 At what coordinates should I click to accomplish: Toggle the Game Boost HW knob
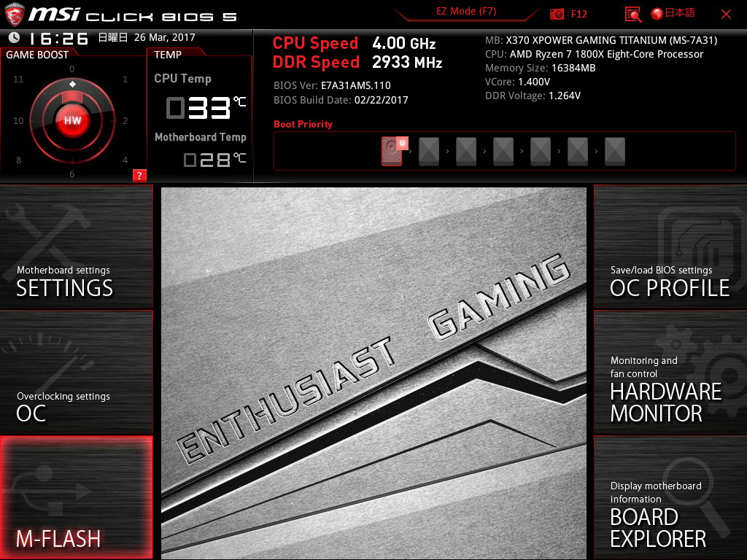pyautogui.click(x=72, y=120)
